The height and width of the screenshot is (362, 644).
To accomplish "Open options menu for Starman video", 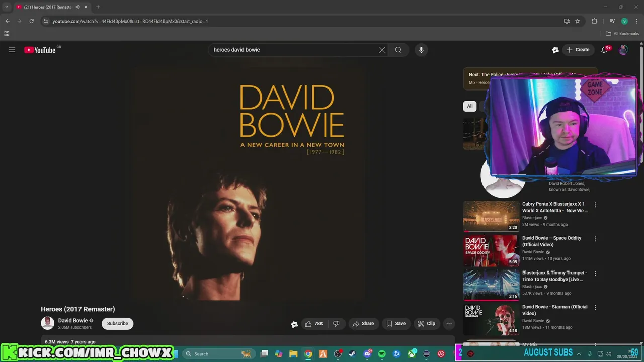I will coord(595,308).
